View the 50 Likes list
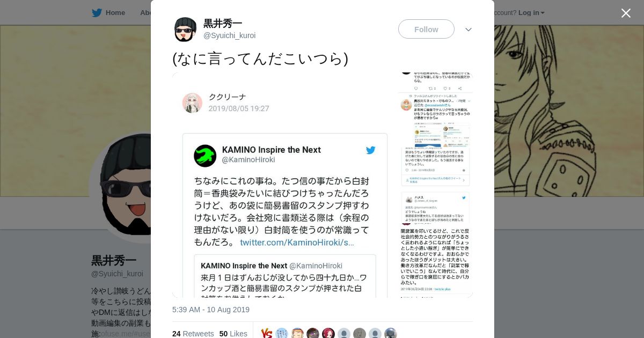The image size is (644, 338). (x=233, y=334)
